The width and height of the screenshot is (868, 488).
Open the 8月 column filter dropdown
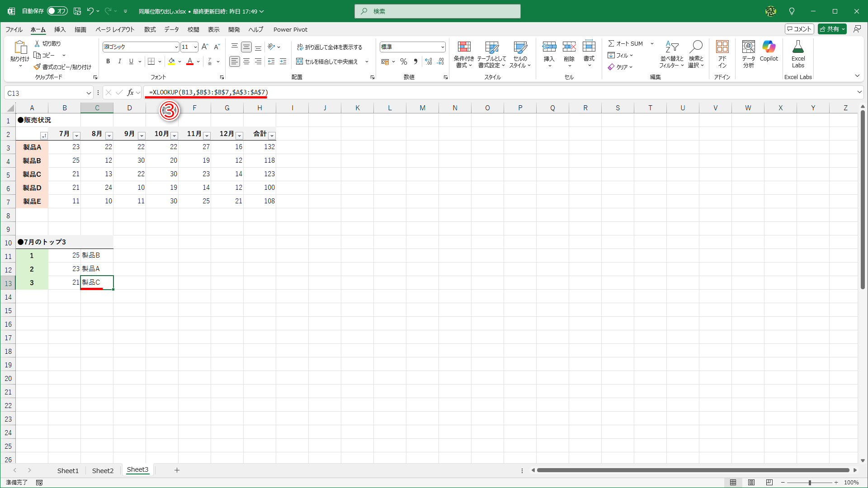click(x=109, y=136)
